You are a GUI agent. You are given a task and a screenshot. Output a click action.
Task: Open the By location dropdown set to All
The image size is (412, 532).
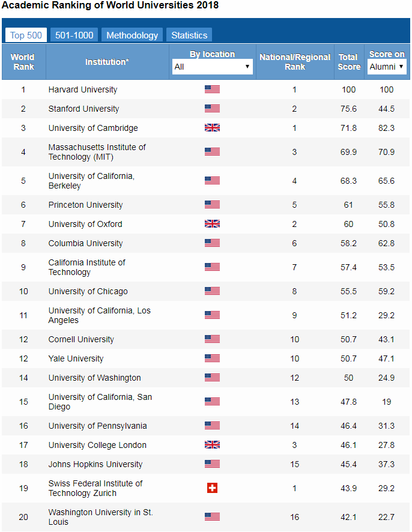click(213, 67)
